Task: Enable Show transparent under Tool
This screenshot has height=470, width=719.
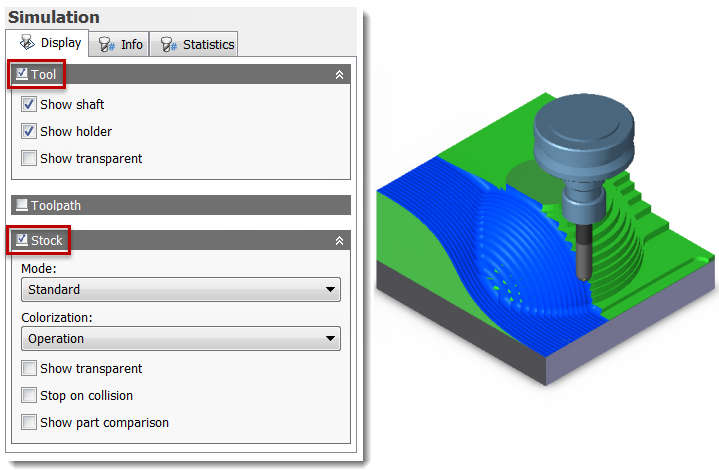Action: point(28,159)
